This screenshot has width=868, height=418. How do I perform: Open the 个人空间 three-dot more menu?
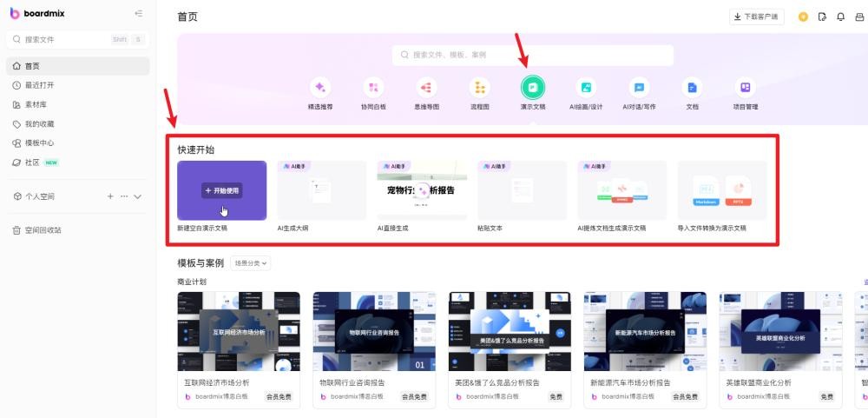tap(124, 196)
